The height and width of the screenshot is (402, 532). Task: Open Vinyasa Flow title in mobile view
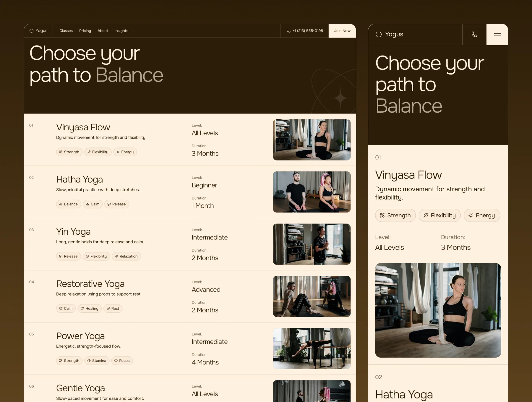click(x=408, y=175)
